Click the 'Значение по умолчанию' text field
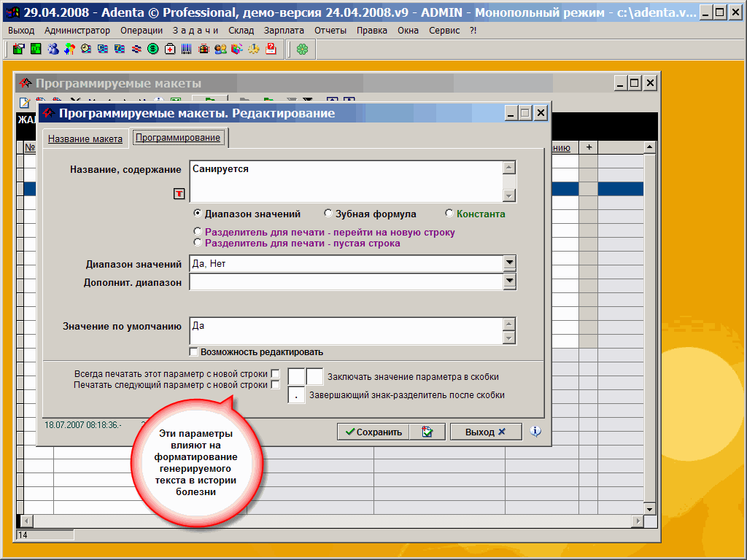Image resolution: width=747 pixels, height=560 pixels. 344,330
